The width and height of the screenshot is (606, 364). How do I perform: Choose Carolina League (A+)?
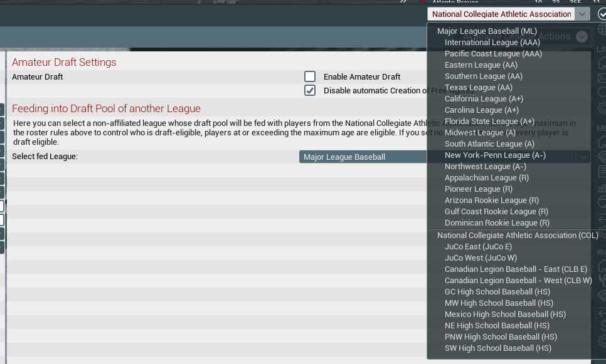(x=482, y=110)
